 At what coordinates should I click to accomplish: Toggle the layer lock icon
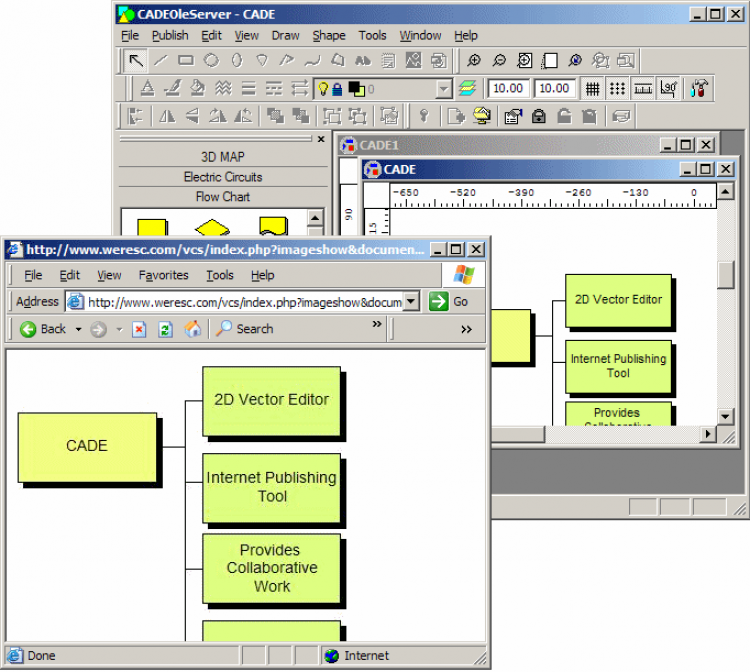(338, 89)
